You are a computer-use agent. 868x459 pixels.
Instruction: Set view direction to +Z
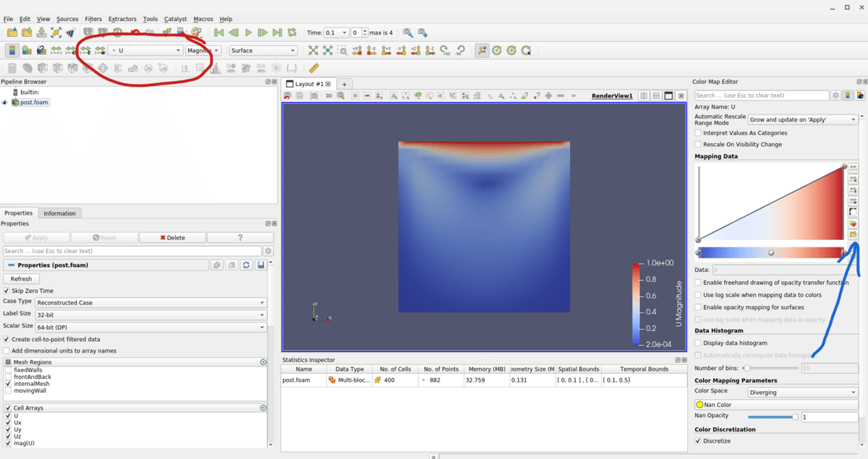click(x=416, y=51)
